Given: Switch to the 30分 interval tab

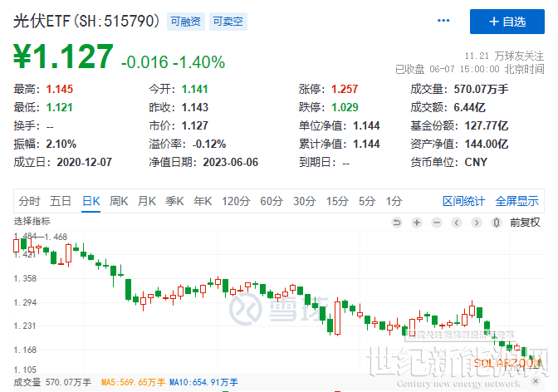Looking at the screenshot, I should [305, 201].
